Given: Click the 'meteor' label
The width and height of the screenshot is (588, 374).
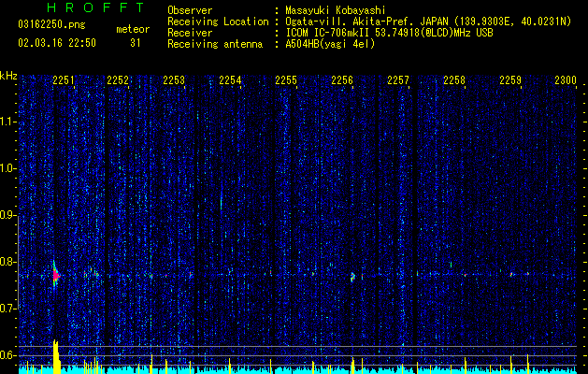Looking at the screenshot, I should click(133, 29).
